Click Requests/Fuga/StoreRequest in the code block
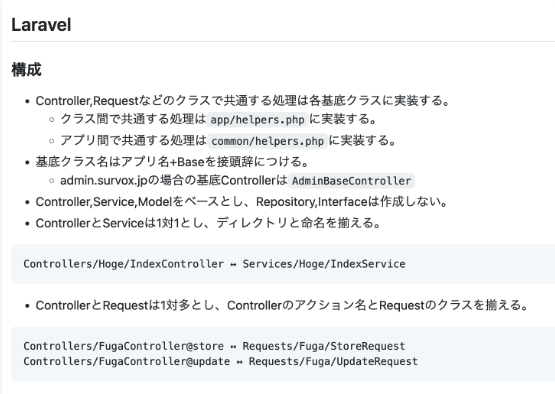555x394 pixels. (324, 346)
